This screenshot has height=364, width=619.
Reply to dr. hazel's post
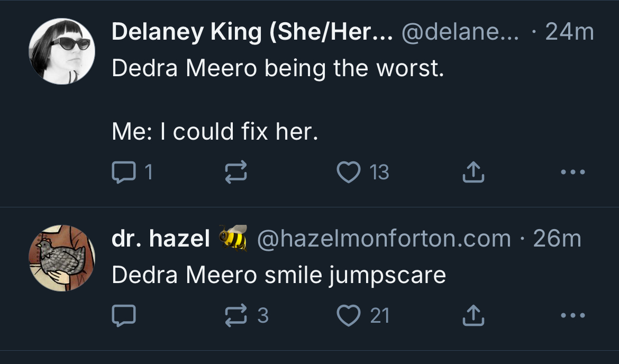124,316
